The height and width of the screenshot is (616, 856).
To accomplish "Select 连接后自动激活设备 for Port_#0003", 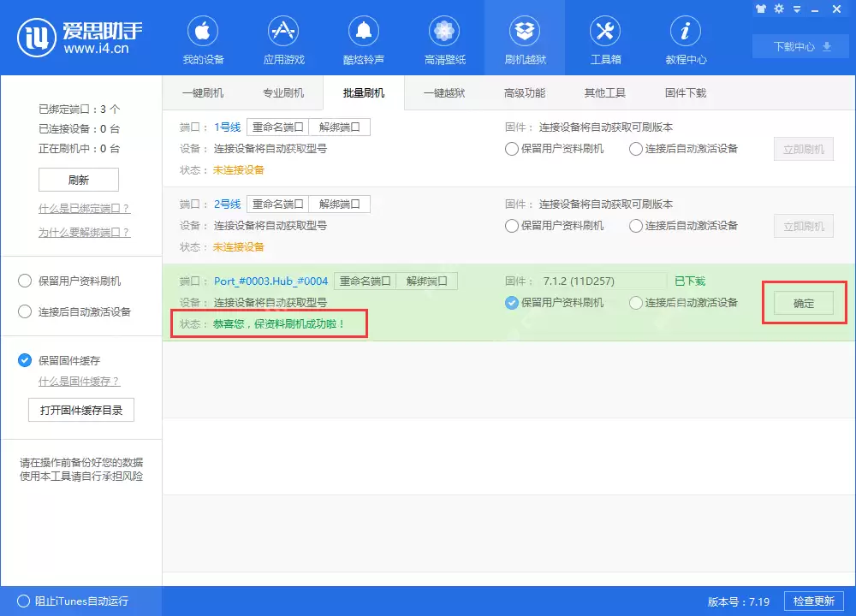I will [635, 302].
